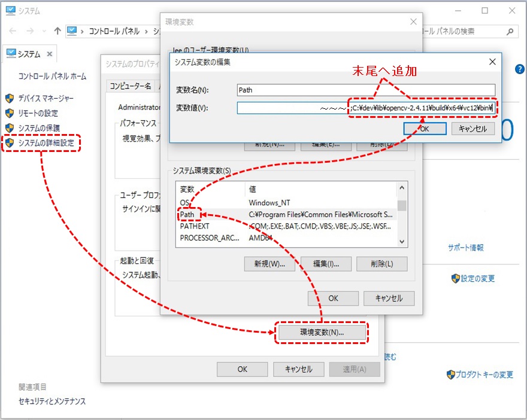Click the search magnifier icon in address bar

click(510, 31)
